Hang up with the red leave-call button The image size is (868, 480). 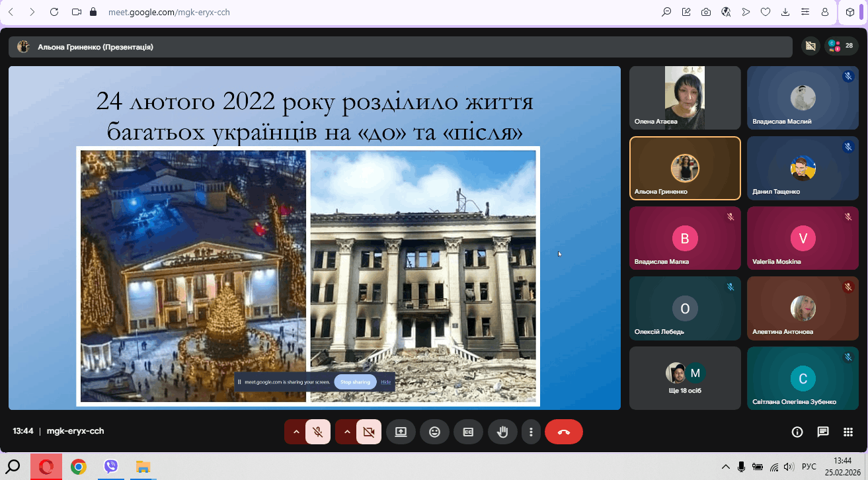point(563,432)
